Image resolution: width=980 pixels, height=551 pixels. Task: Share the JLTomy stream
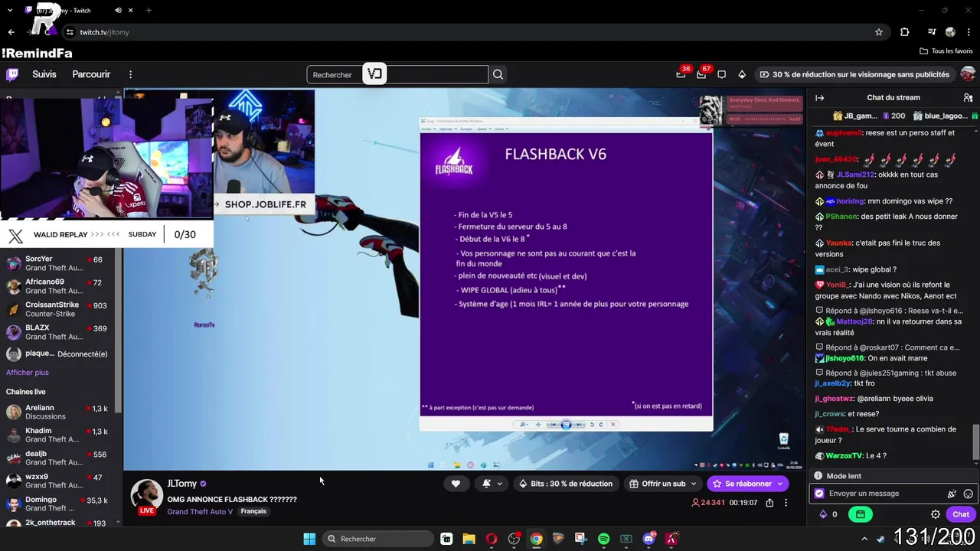769,503
